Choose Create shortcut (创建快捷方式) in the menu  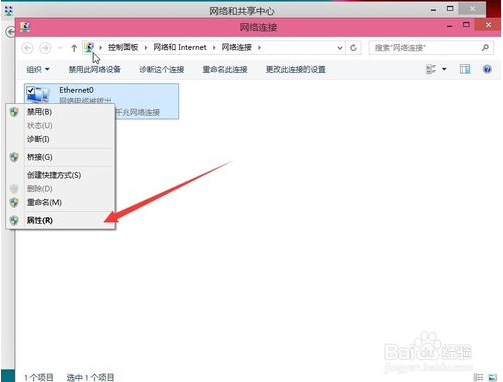[x=54, y=175]
